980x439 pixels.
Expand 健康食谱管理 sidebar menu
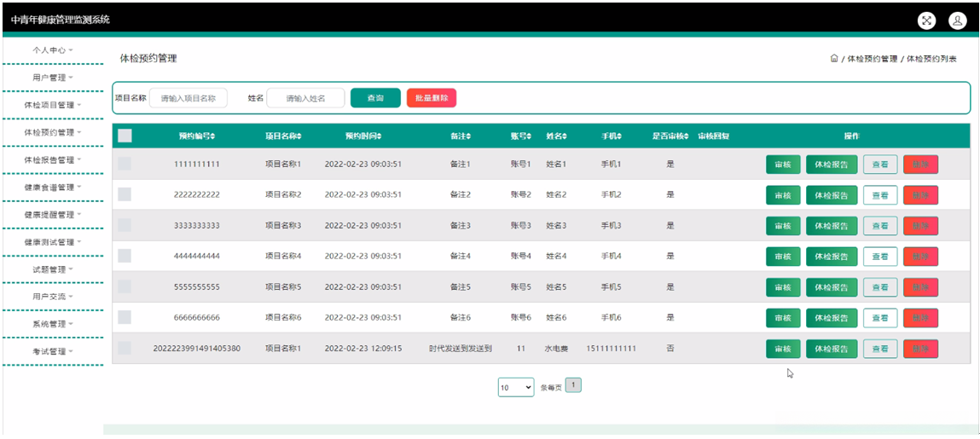(x=53, y=187)
